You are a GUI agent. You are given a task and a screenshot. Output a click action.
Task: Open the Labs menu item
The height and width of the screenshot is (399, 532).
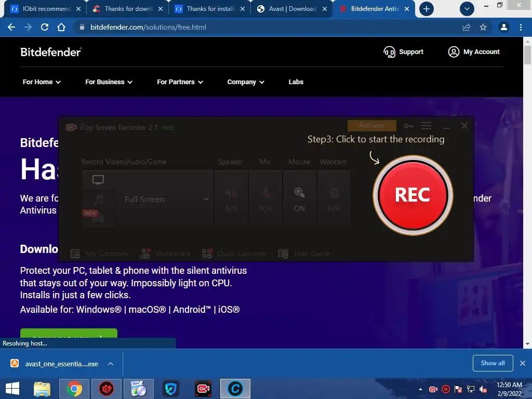(x=296, y=82)
